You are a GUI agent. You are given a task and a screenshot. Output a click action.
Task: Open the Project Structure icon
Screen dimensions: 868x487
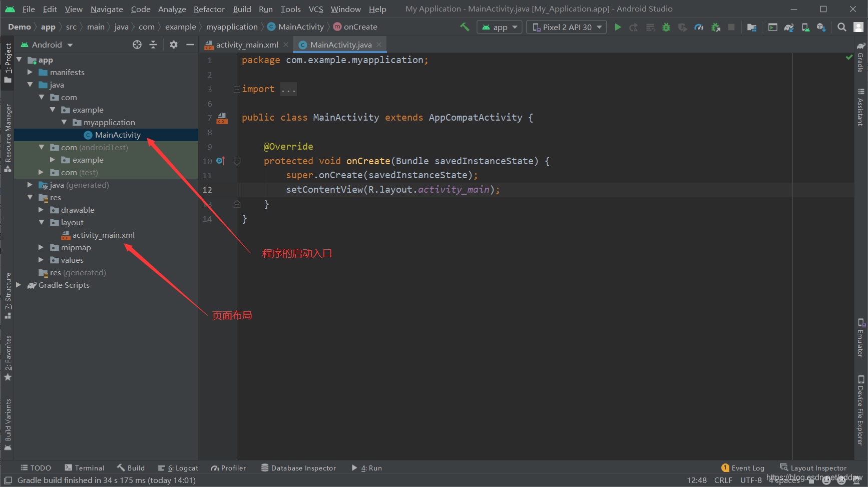(751, 27)
